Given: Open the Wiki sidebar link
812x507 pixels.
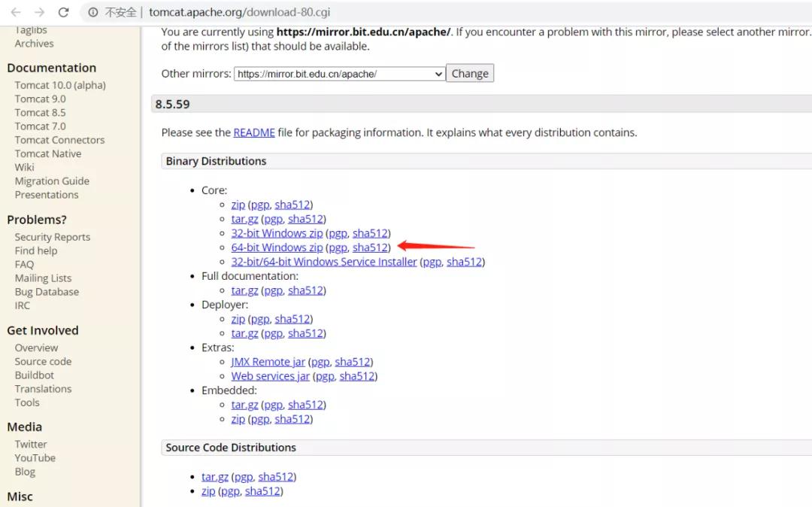Looking at the screenshot, I should (24, 167).
